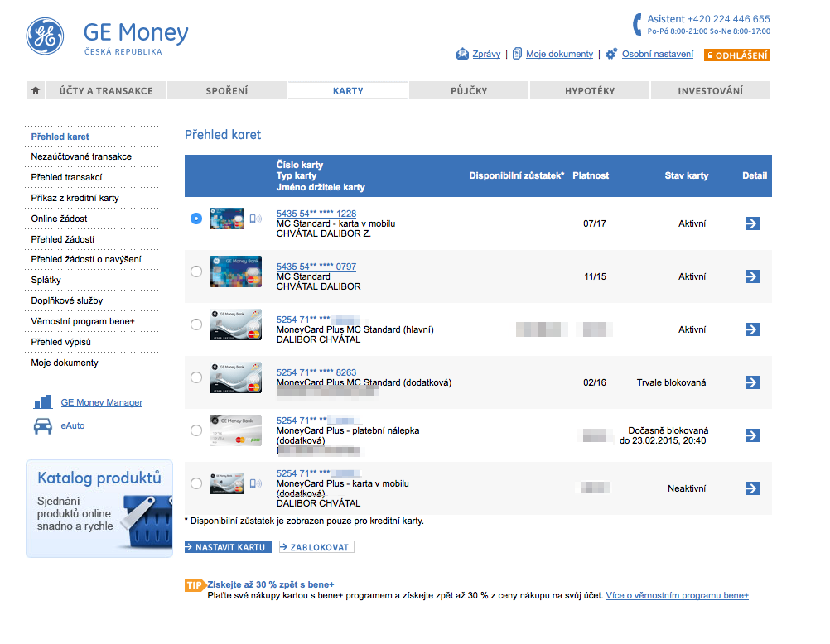Click contactless phone icon on Neaktivní card row
The image size is (830, 644).
[x=255, y=483]
